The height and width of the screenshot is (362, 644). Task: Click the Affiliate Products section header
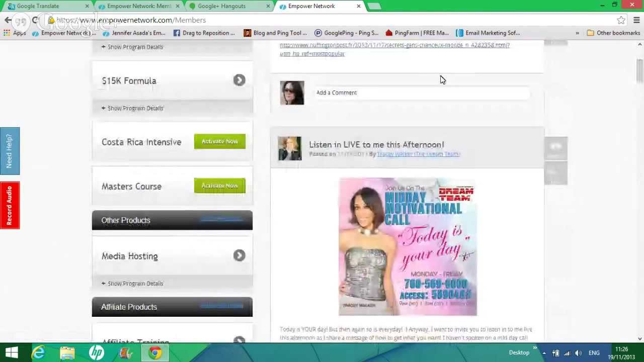point(172,307)
